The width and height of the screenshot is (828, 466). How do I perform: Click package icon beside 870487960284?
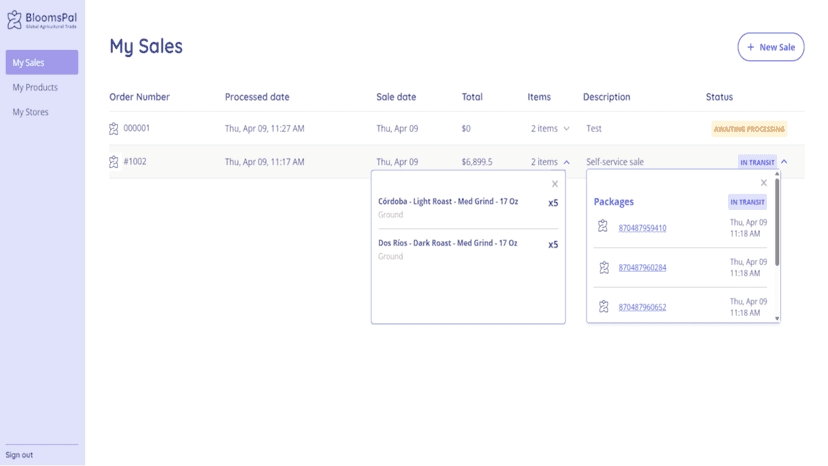tap(604, 267)
